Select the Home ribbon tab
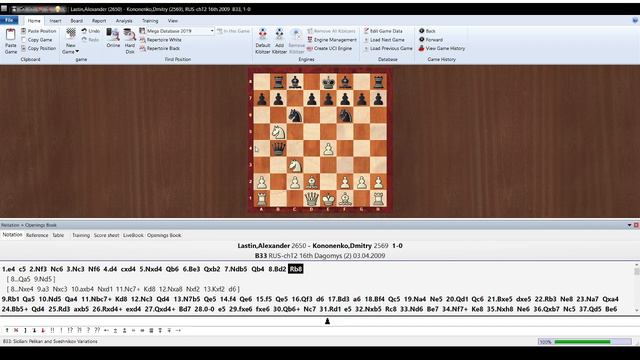Screen dimensions: 640x360 (x=34, y=21)
